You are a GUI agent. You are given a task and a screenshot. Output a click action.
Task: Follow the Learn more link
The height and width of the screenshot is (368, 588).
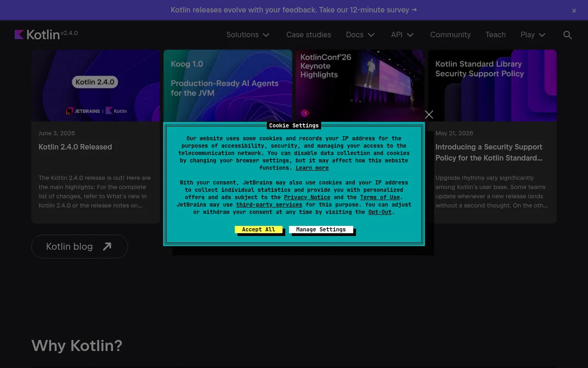[x=312, y=168]
